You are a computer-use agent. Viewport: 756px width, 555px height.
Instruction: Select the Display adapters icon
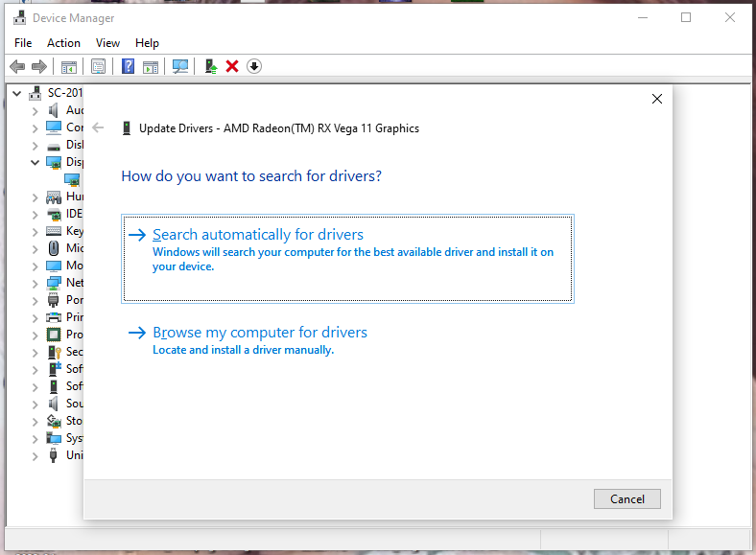pyautogui.click(x=54, y=162)
